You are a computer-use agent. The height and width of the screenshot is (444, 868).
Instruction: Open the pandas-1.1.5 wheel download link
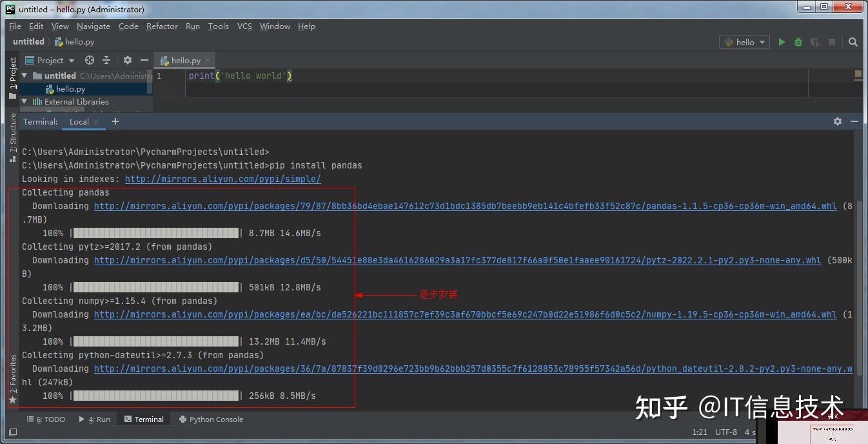(x=451, y=206)
